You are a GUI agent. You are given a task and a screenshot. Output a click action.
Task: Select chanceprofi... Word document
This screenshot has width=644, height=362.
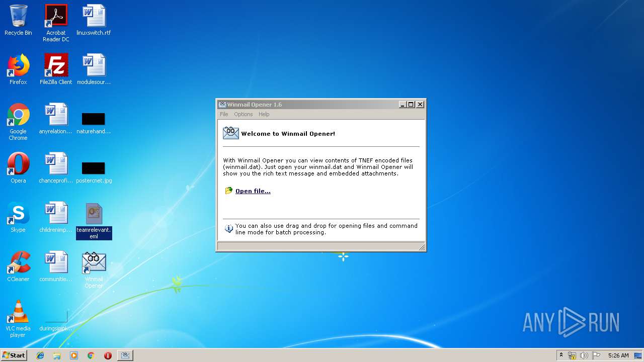(56, 168)
